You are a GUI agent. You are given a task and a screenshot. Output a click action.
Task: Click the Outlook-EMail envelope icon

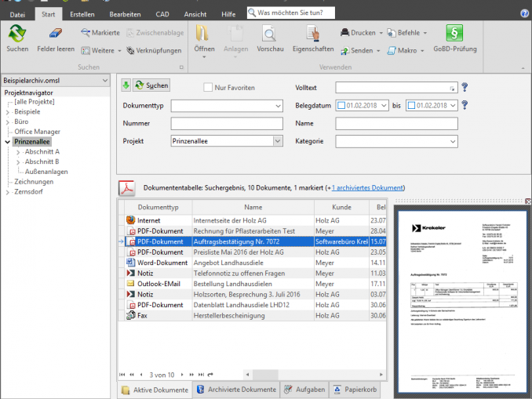click(x=130, y=283)
